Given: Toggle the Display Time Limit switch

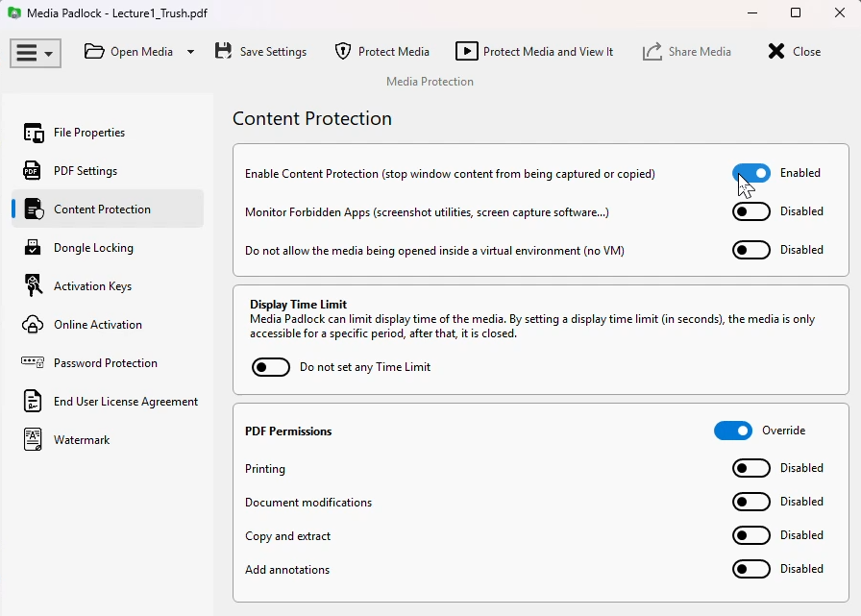Looking at the screenshot, I should coord(271,367).
